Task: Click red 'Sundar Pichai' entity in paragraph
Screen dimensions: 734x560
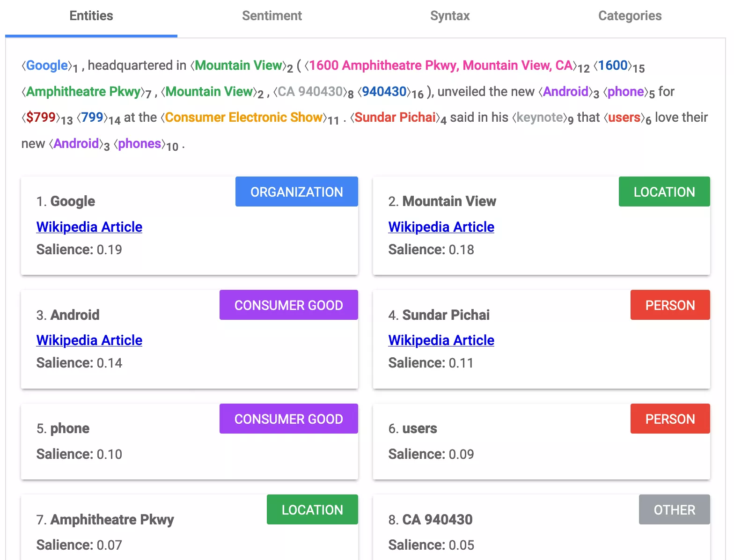Action: (x=396, y=117)
